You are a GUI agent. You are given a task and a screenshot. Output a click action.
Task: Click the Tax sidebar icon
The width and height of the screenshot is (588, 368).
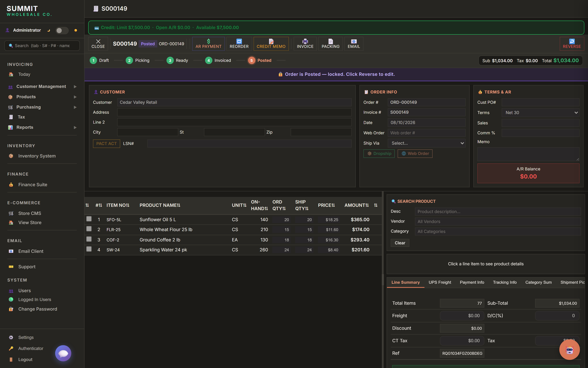point(11,117)
